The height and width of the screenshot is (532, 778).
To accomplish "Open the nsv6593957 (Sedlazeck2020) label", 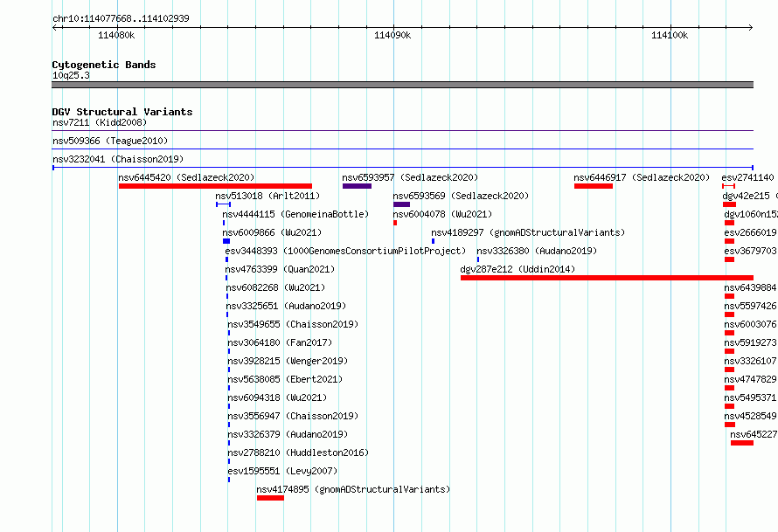I will coord(410,177).
